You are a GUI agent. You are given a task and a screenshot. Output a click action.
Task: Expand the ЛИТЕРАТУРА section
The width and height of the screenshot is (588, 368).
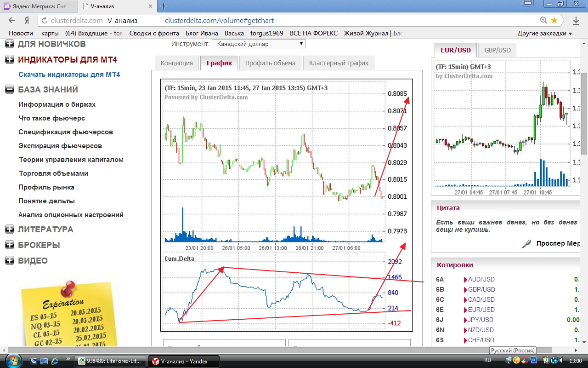9,229
